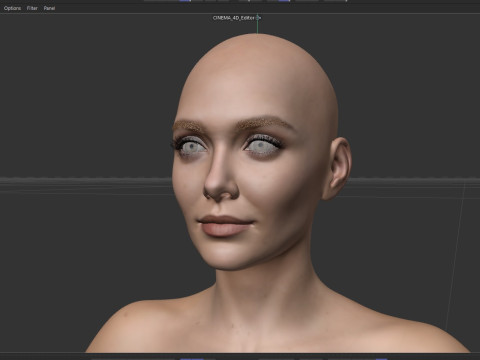Open the Filter menu
This screenshot has width=480, height=360.
(32, 8)
